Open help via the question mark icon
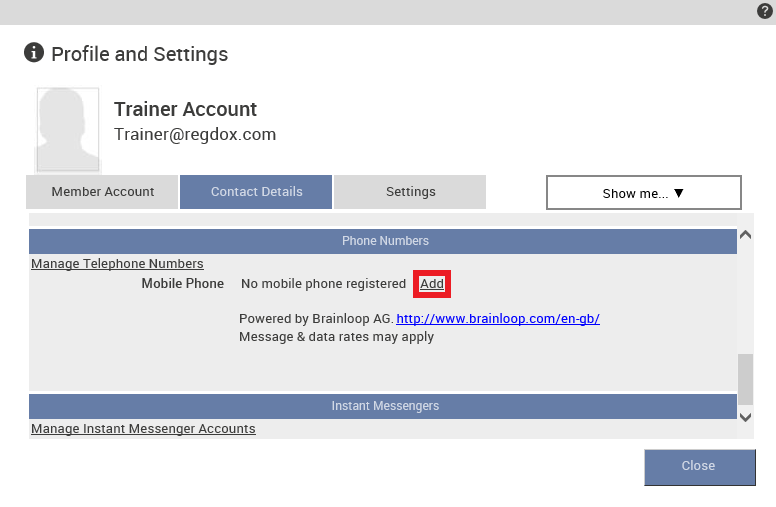Screen dimensions: 776x507 pyautogui.click(x=765, y=11)
